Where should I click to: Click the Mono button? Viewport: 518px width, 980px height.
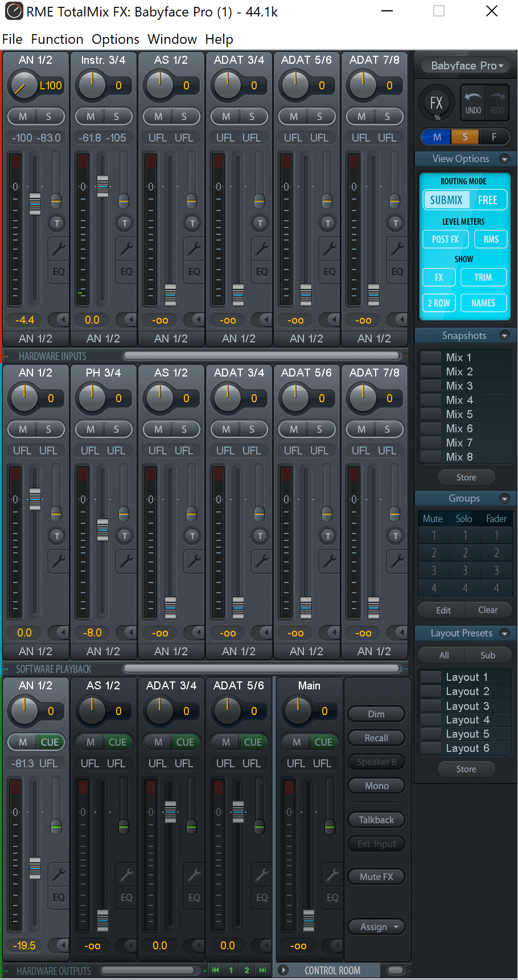376,785
